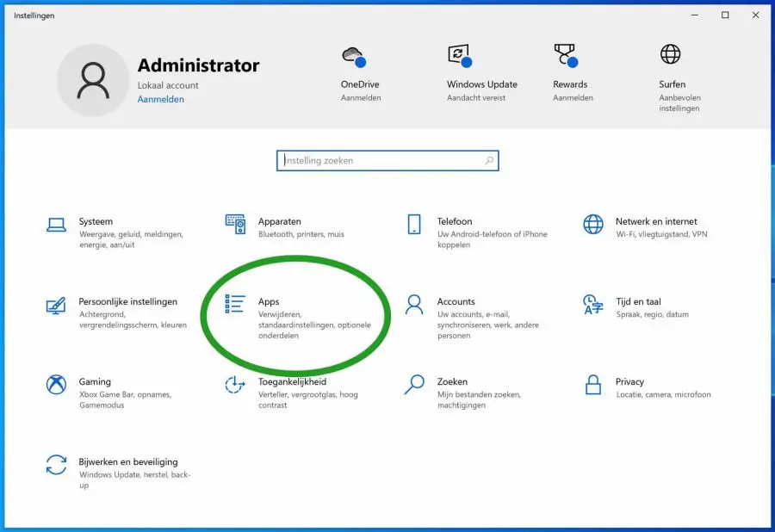Open the Toegankelijkheid icon
The image size is (775, 532).
(x=235, y=385)
